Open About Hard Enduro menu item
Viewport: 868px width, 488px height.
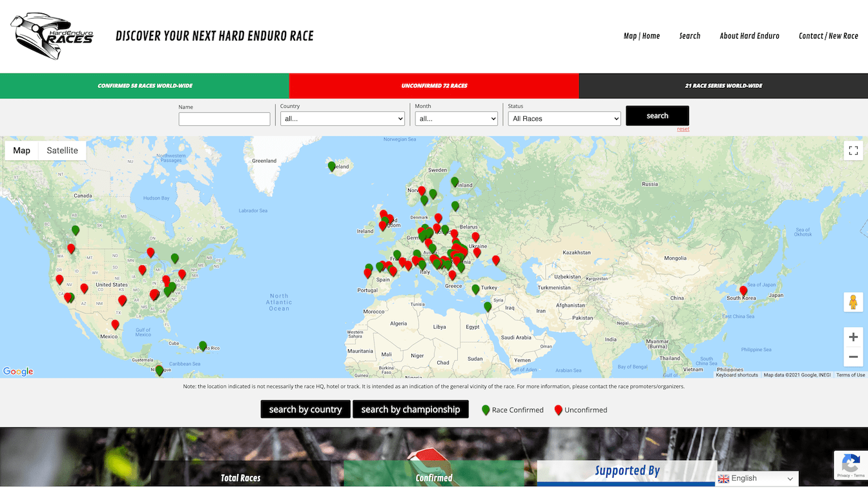(749, 36)
